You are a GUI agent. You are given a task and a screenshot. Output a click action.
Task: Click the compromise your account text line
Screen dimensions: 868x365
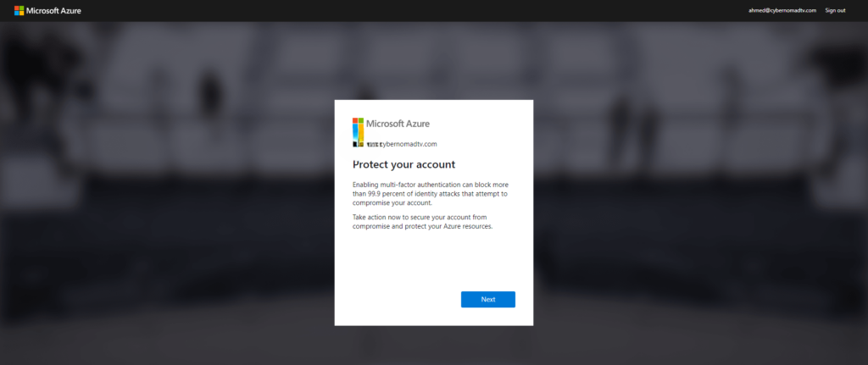tap(392, 202)
